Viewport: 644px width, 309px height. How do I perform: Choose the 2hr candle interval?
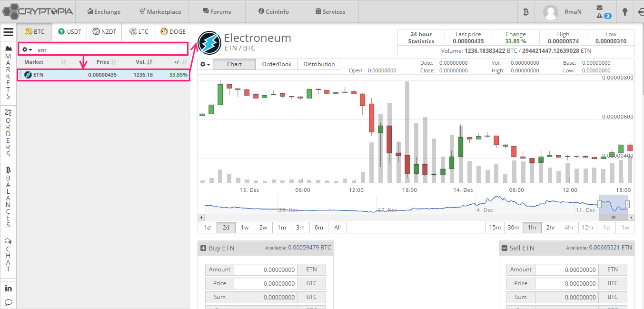[551, 228]
